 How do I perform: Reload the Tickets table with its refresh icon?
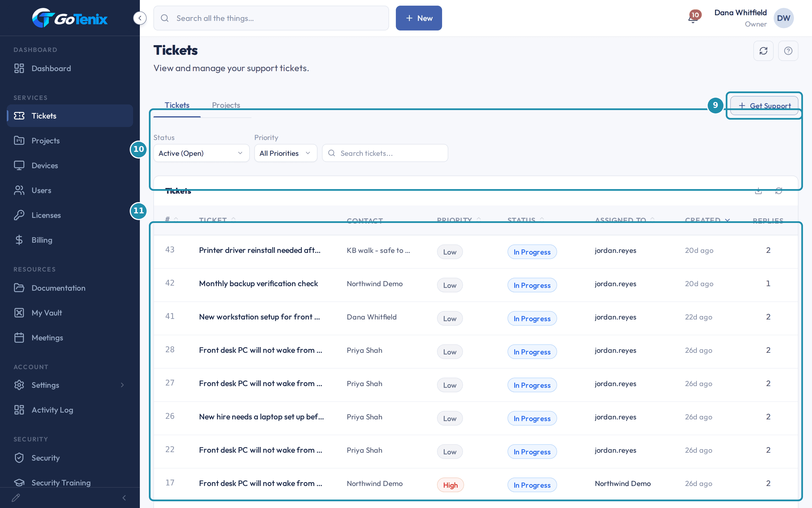pyautogui.click(x=779, y=191)
